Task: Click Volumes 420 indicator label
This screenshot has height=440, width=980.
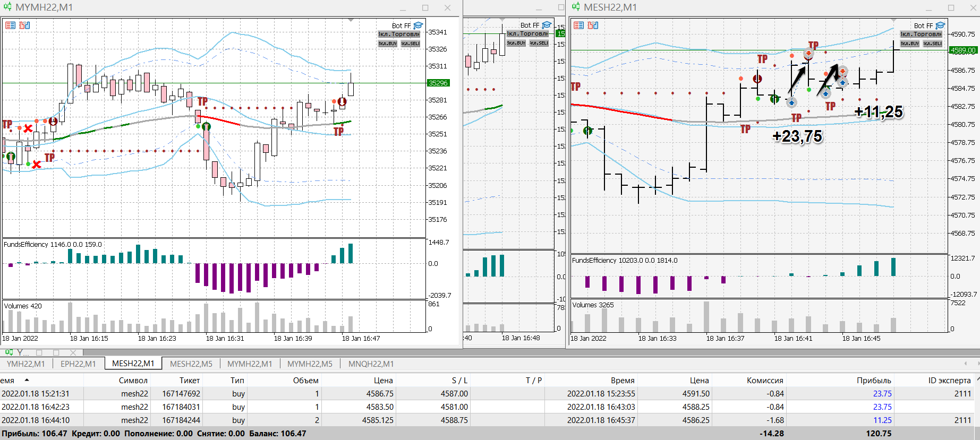Action: [x=23, y=306]
